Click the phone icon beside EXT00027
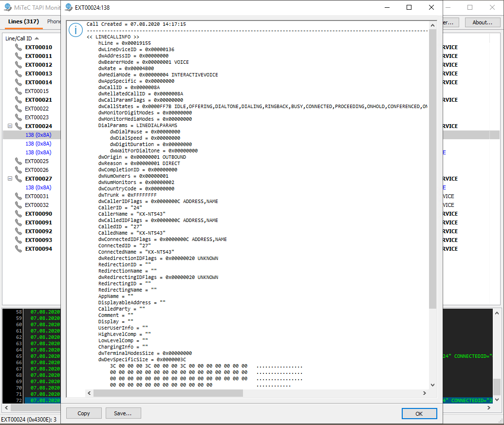Viewport: 504px width, 425px height. tap(19, 179)
